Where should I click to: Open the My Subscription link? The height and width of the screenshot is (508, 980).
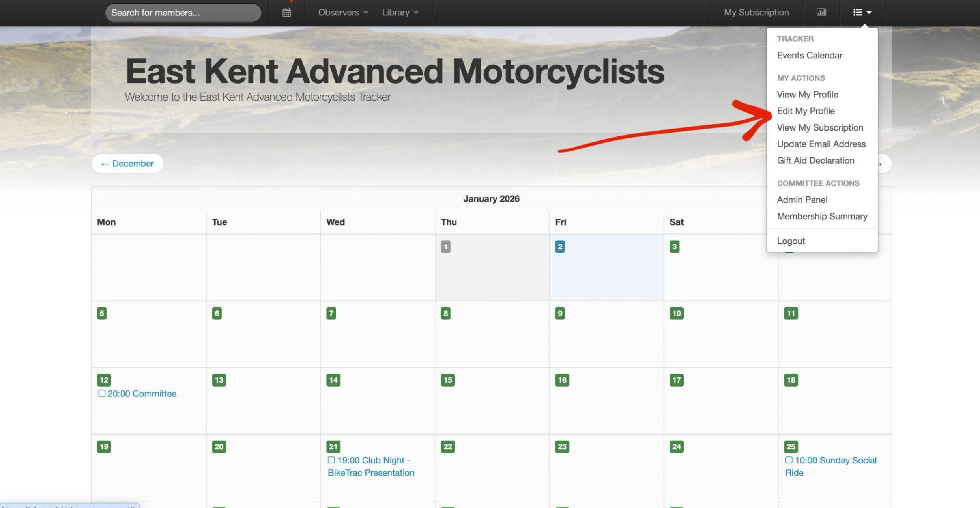(x=756, y=13)
